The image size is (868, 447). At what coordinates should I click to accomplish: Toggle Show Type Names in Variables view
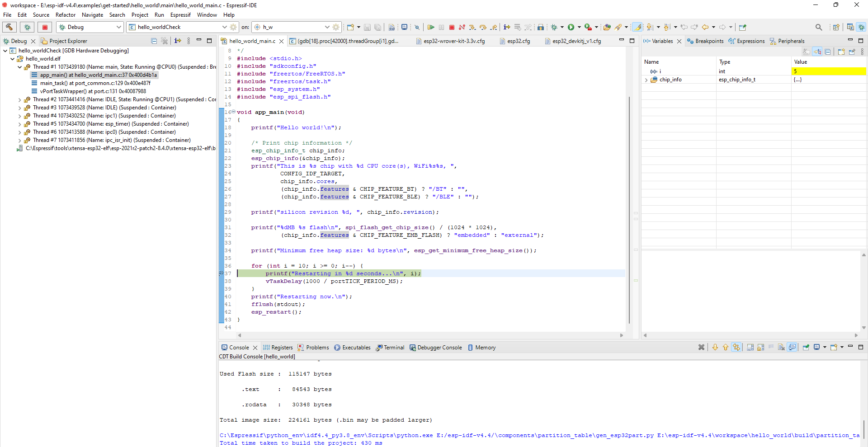[806, 52]
